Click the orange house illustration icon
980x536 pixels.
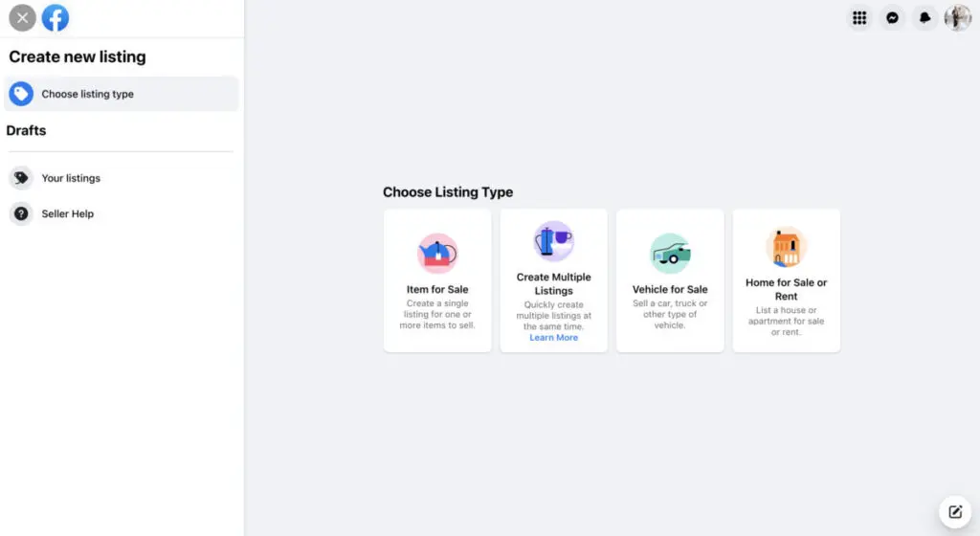click(x=786, y=248)
